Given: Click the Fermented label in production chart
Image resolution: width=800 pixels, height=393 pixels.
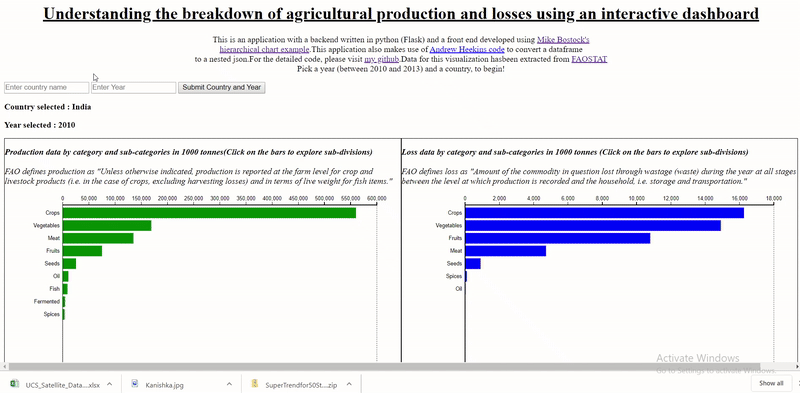Looking at the screenshot, I should point(46,302).
